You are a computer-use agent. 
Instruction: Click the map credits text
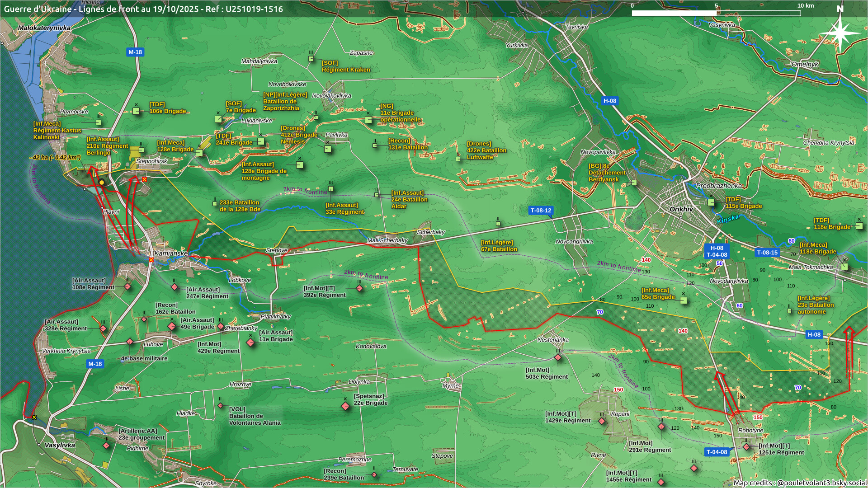[x=800, y=483]
